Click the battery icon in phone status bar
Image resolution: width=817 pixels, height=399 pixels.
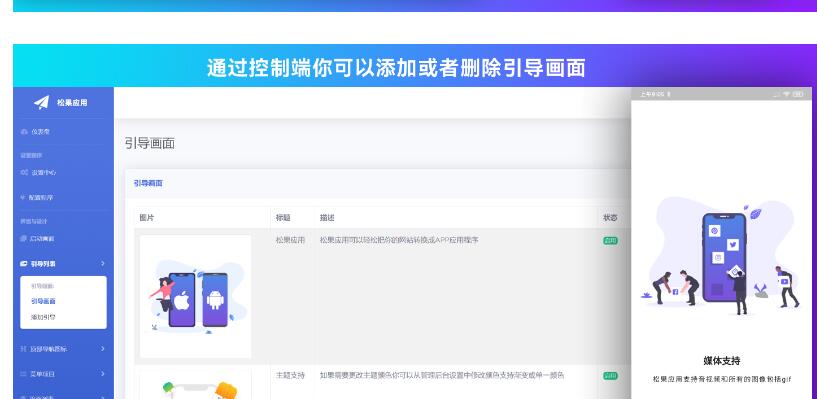click(799, 94)
